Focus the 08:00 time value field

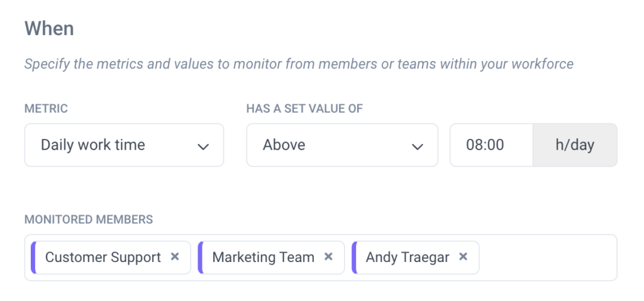492,145
